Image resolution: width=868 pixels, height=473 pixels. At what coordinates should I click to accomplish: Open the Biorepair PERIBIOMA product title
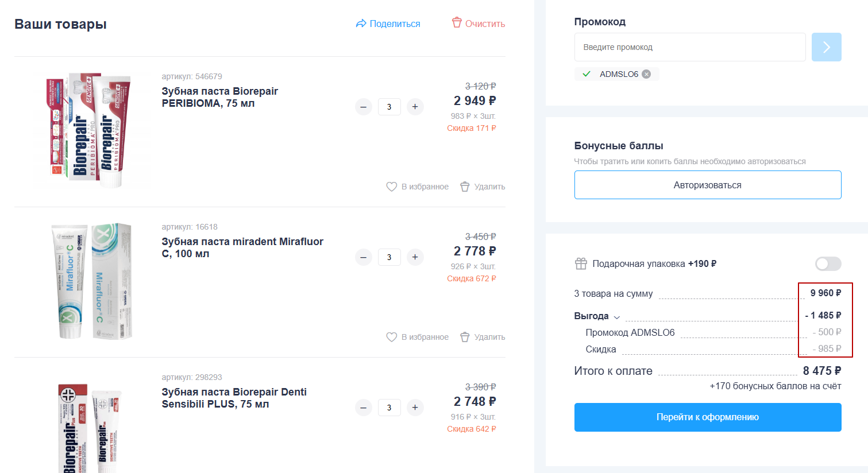(x=219, y=97)
